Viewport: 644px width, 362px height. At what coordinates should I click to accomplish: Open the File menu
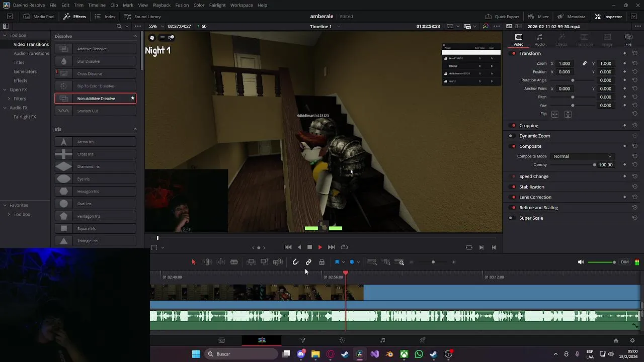click(x=53, y=5)
